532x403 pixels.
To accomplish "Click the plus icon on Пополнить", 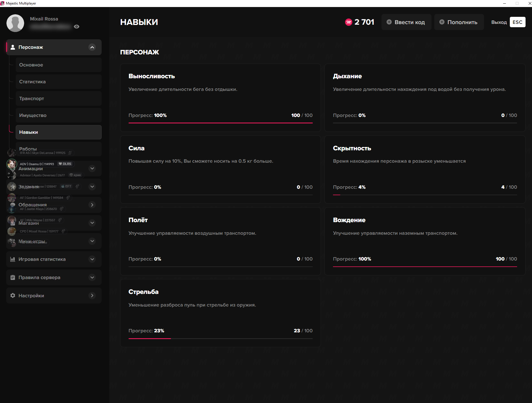I will click(442, 22).
